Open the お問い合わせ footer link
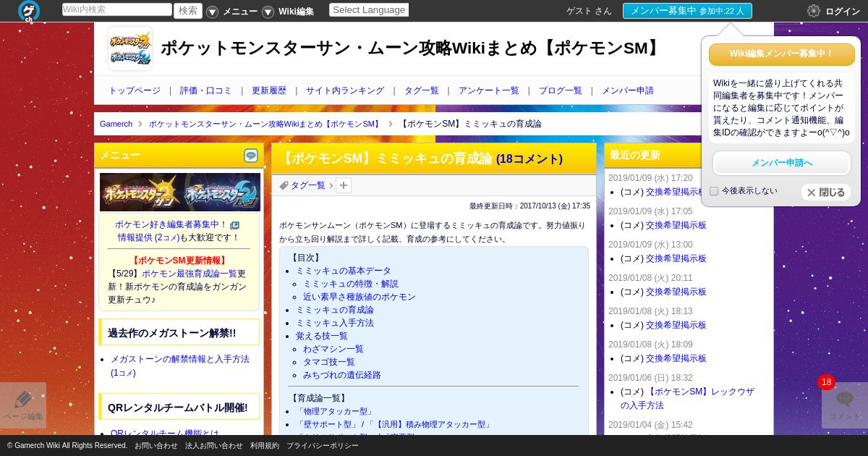Viewport: 868px width, 456px height. [x=156, y=446]
